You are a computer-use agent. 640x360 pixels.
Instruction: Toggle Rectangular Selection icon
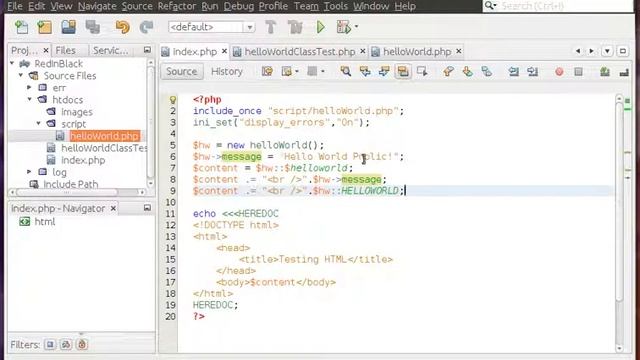[x=422, y=72]
